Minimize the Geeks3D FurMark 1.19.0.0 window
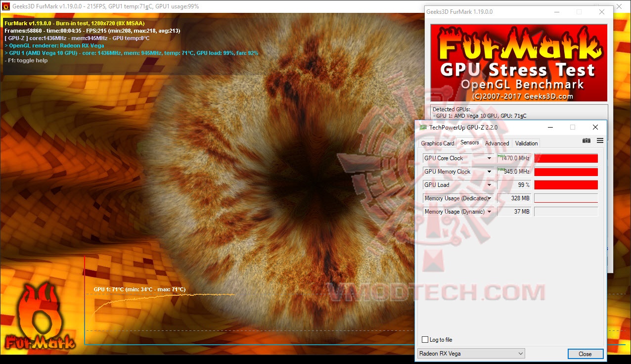This screenshot has height=364, width=631. [556, 12]
